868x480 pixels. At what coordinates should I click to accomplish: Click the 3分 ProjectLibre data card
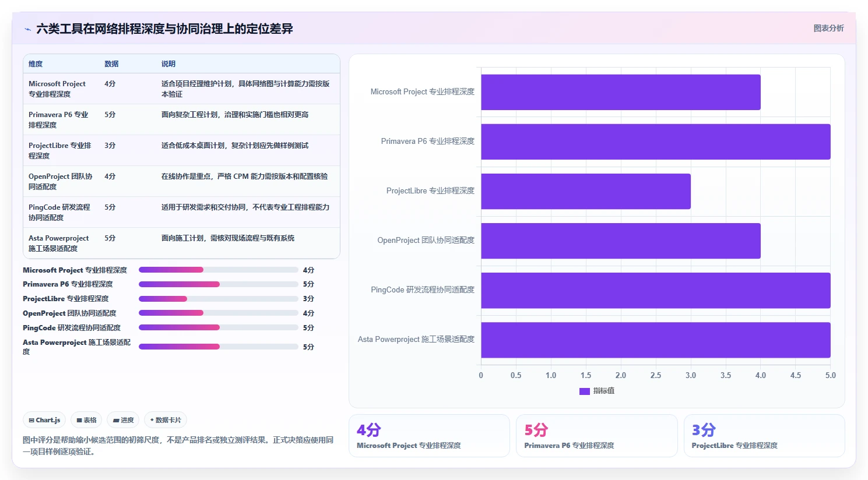point(764,436)
